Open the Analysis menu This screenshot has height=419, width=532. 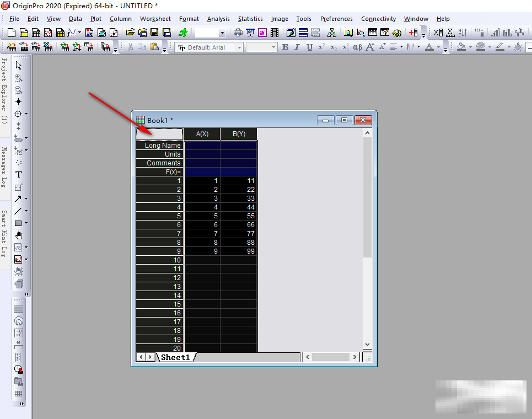click(x=218, y=19)
